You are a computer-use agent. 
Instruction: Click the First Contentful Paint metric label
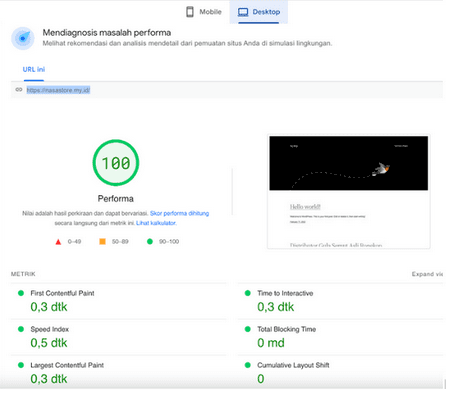[62, 293]
